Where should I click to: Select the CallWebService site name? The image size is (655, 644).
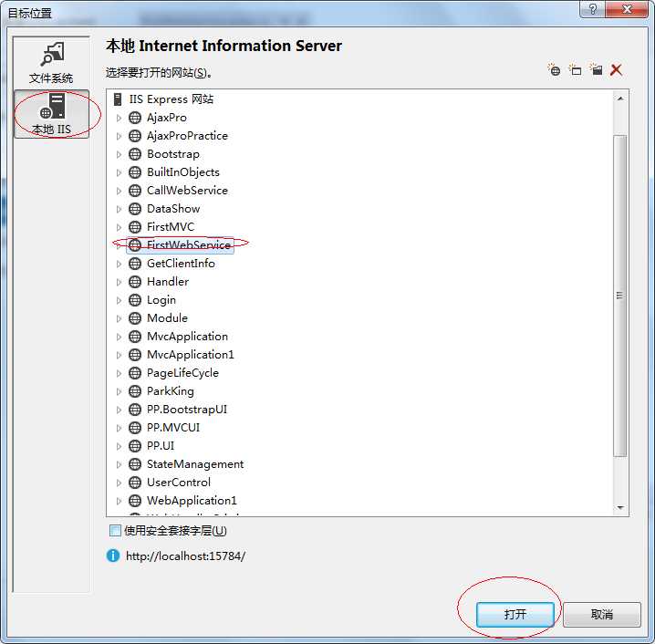click(187, 191)
